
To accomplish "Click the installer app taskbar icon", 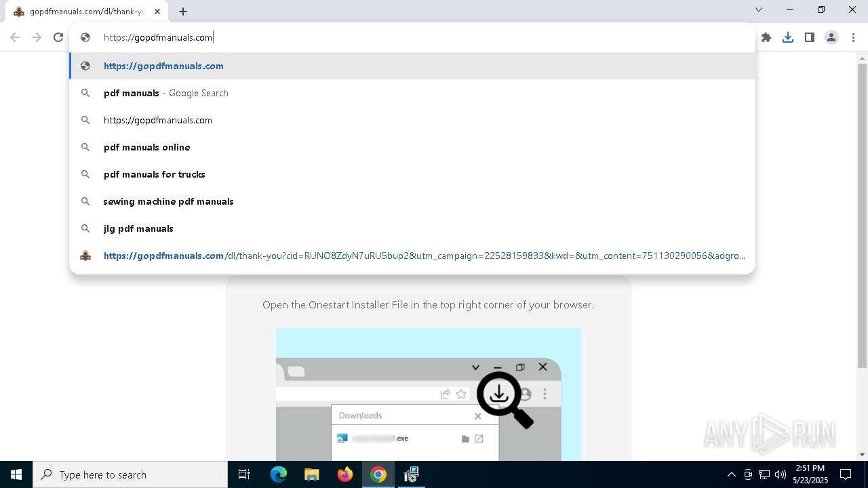I will pos(412,474).
